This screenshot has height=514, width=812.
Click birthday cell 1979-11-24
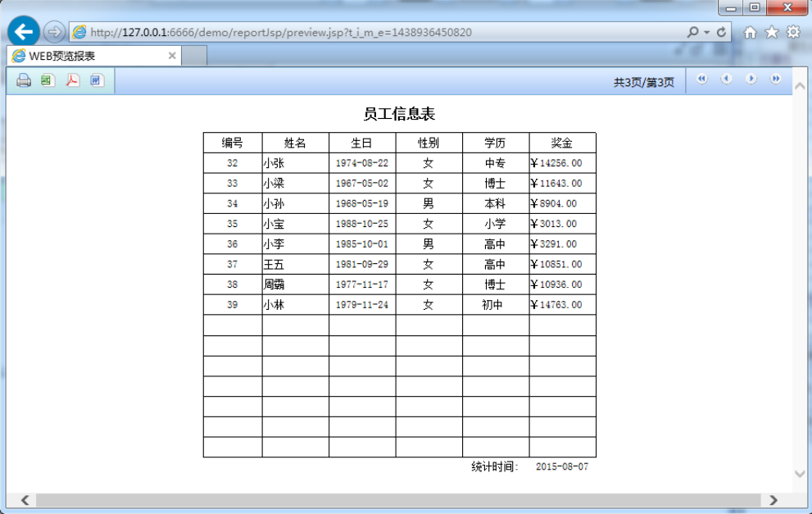click(362, 304)
